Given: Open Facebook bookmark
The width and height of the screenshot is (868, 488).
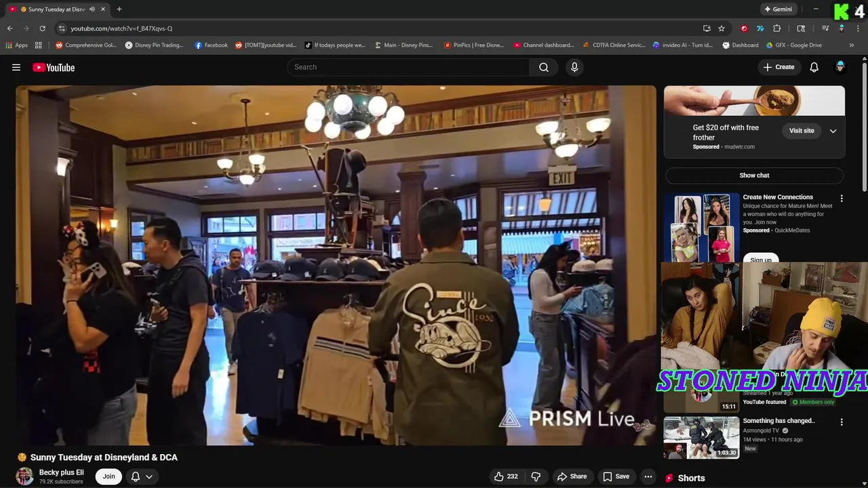Looking at the screenshot, I should [211, 45].
